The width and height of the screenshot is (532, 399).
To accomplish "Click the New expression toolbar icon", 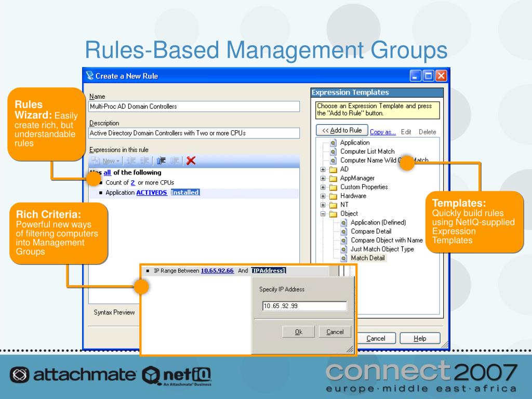I will point(96,161).
